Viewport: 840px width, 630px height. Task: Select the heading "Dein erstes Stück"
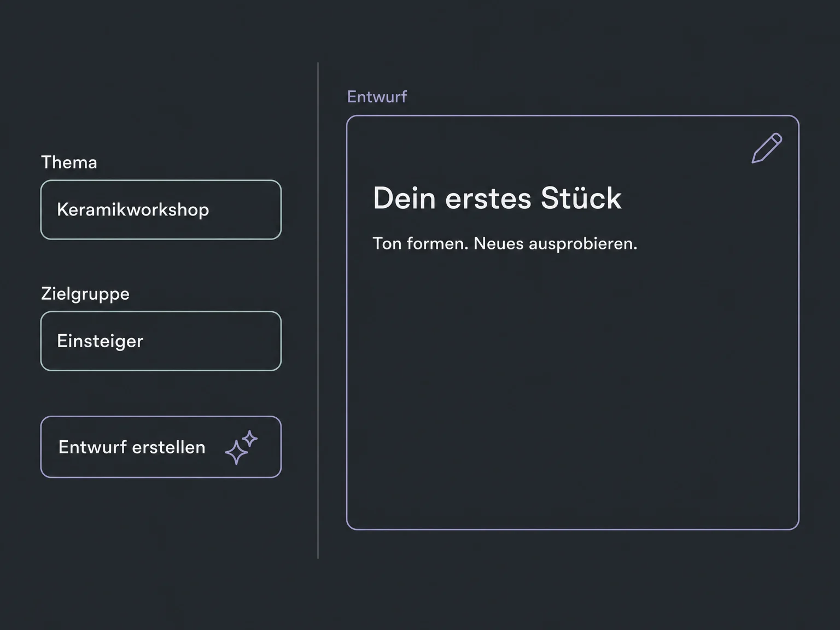(497, 198)
